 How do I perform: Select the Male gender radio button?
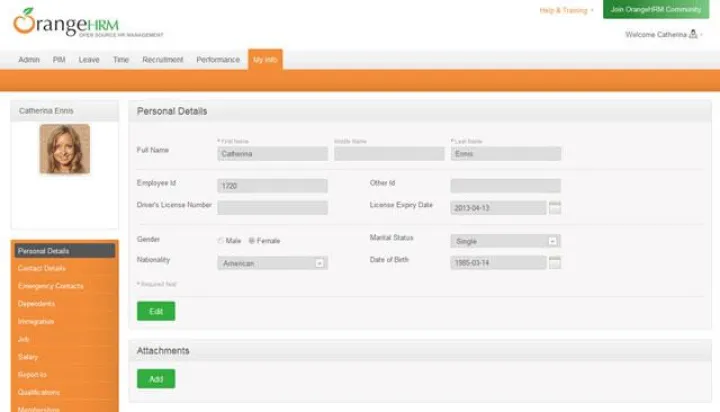[221, 241]
